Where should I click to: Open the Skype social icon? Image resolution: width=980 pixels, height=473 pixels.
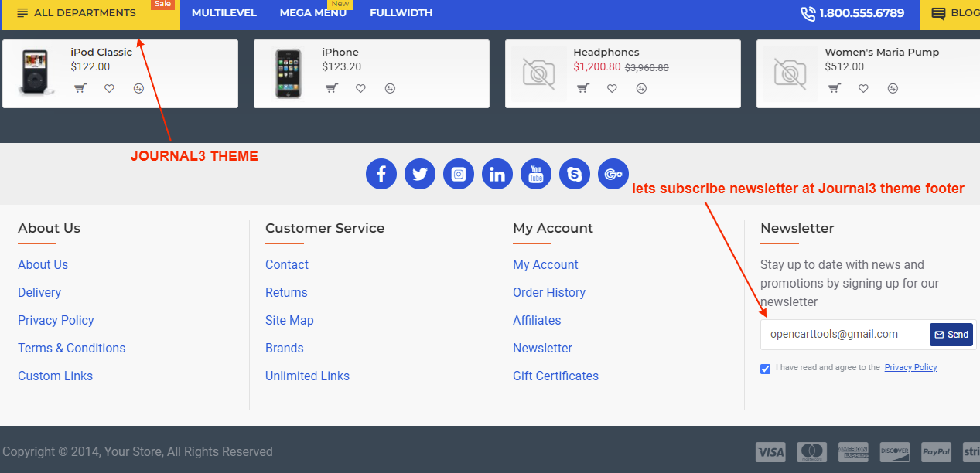[575, 174]
